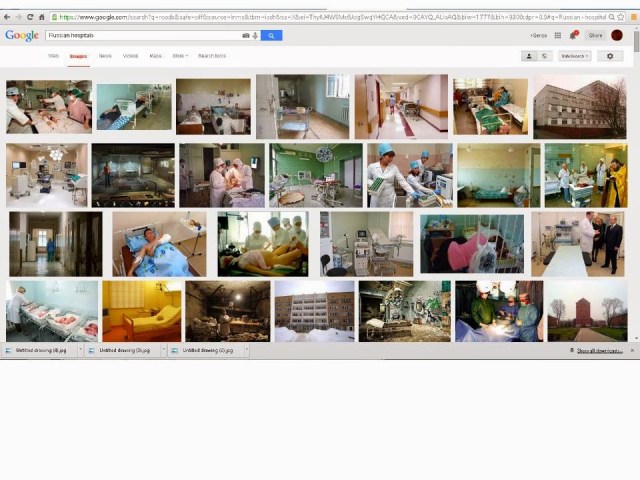Click the browser reload button
Viewport: 640px width, 480px height.
pyautogui.click(x=29, y=17)
